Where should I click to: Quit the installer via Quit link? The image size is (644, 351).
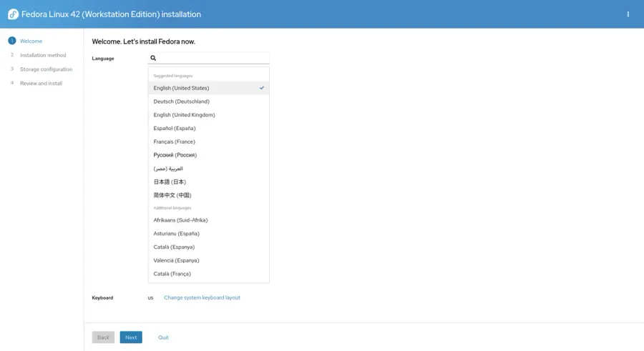pos(163,337)
